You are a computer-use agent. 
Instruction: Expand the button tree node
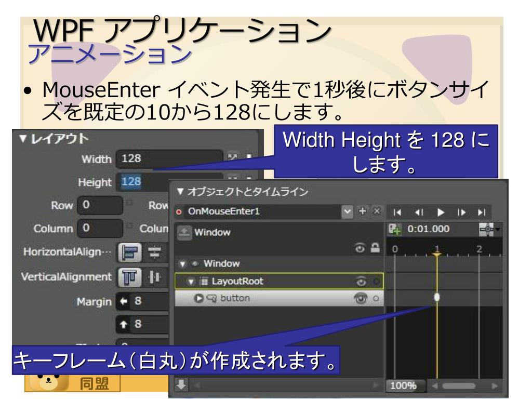tap(198, 299)
